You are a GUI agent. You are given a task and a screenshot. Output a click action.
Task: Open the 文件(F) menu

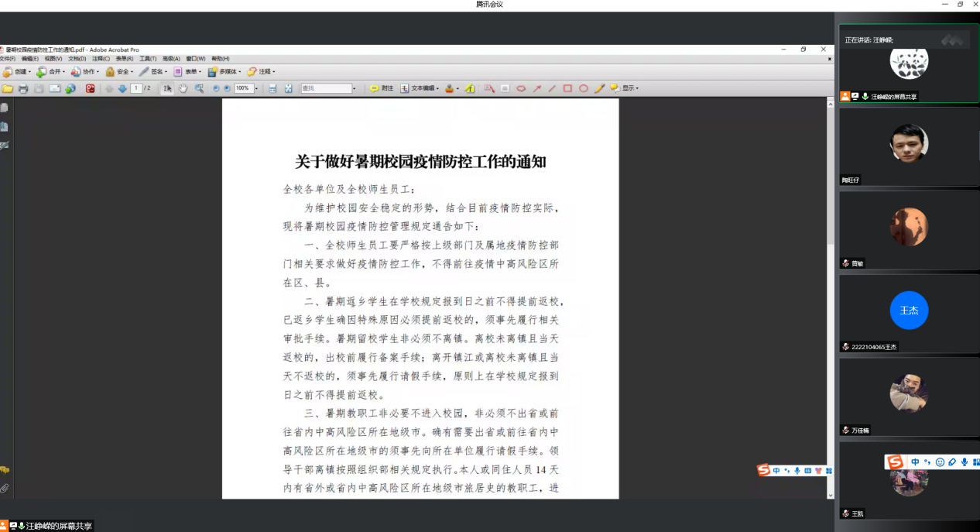(7, 59)
